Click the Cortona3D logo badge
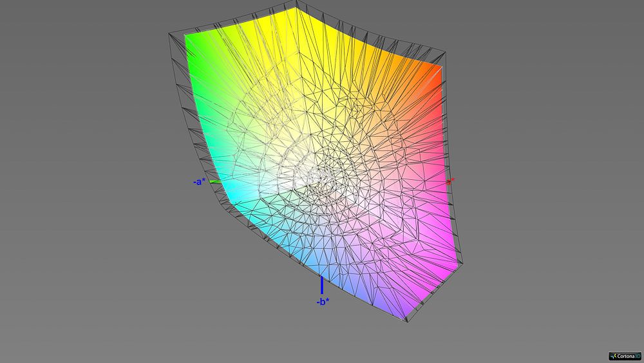This screenshot has width=644, height=363. click(623, 355)
